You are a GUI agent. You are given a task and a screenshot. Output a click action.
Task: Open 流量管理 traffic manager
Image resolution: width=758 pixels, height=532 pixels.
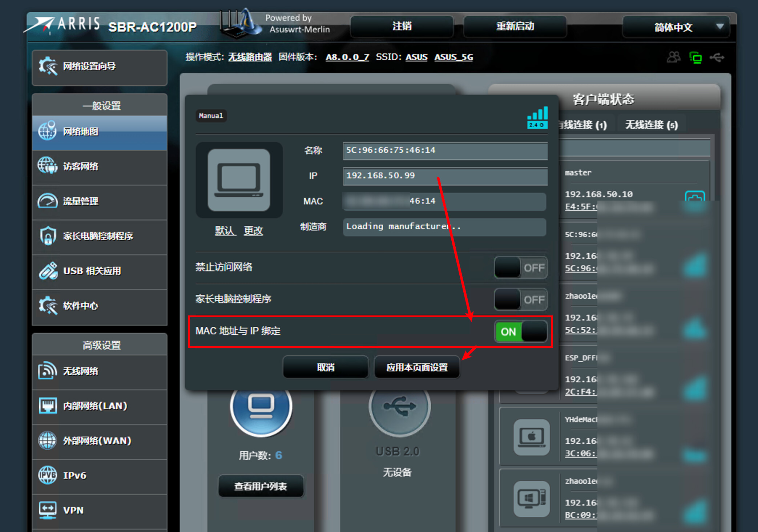99,202
